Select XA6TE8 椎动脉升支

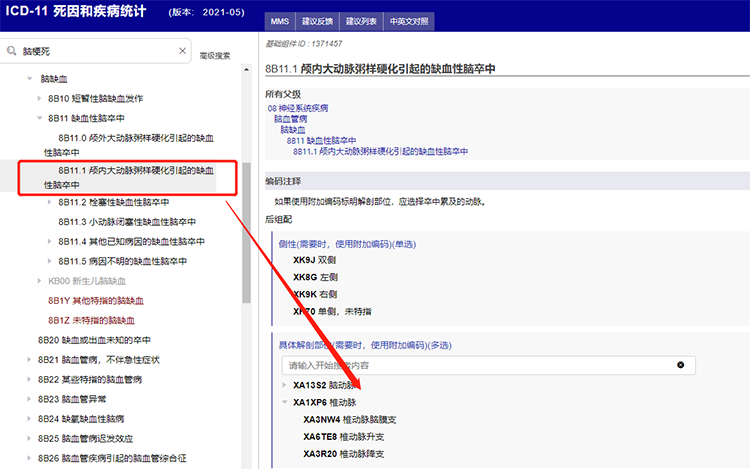(343, 436)
